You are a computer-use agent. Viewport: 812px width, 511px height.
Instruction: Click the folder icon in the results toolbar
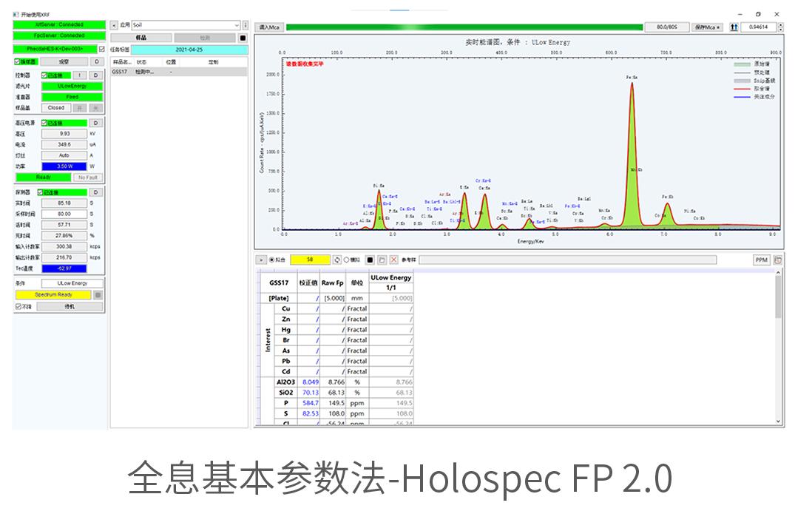pyautogui.click(x=382, y=260)
